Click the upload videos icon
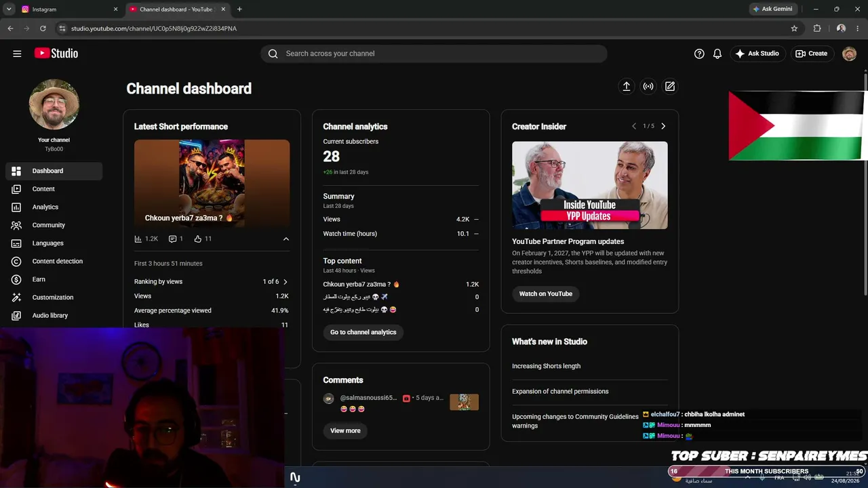Image resolution: width=868 pixels, height=488 pixels. click(x=627, y=86)
